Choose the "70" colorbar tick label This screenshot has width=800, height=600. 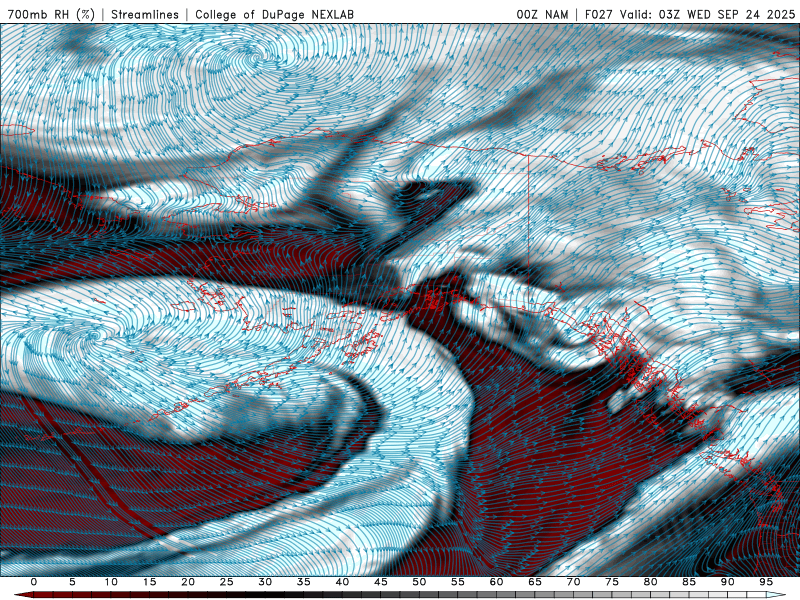[x=573, y=582]
